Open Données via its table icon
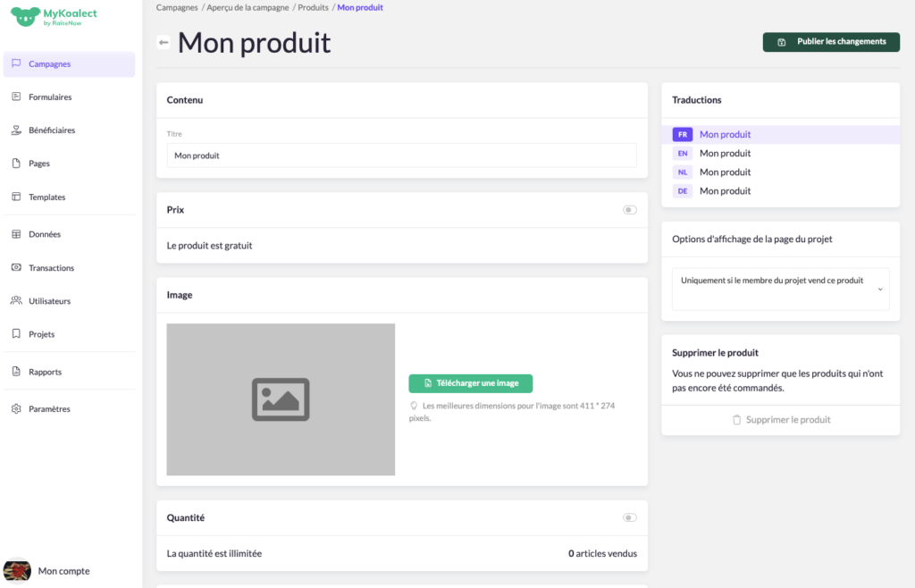 (16, 234)
